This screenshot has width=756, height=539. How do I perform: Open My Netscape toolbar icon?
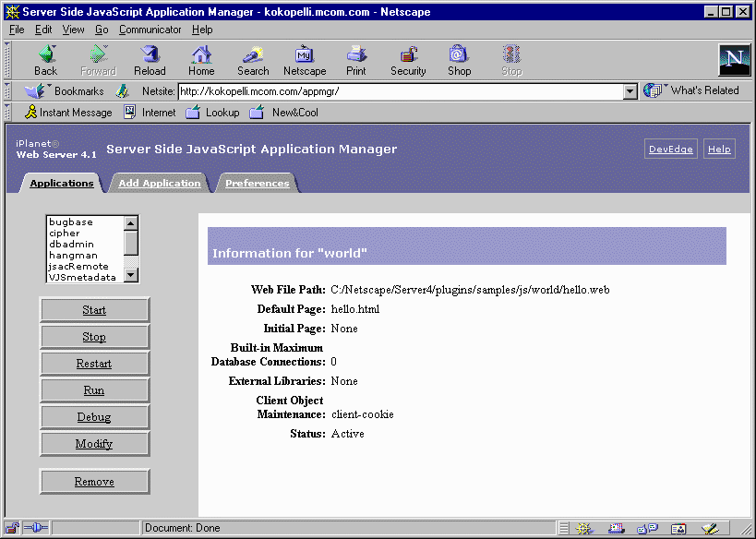(x=305, y=60)
